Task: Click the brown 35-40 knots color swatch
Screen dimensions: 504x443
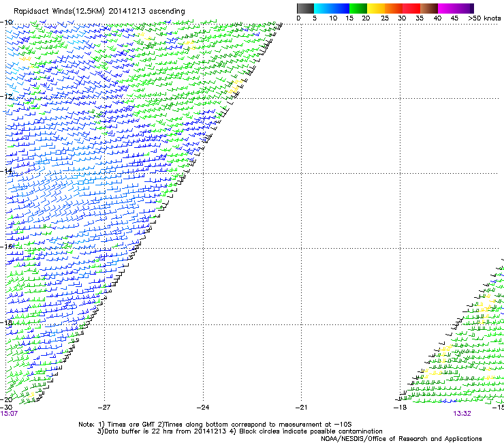Action: [429, 8]
